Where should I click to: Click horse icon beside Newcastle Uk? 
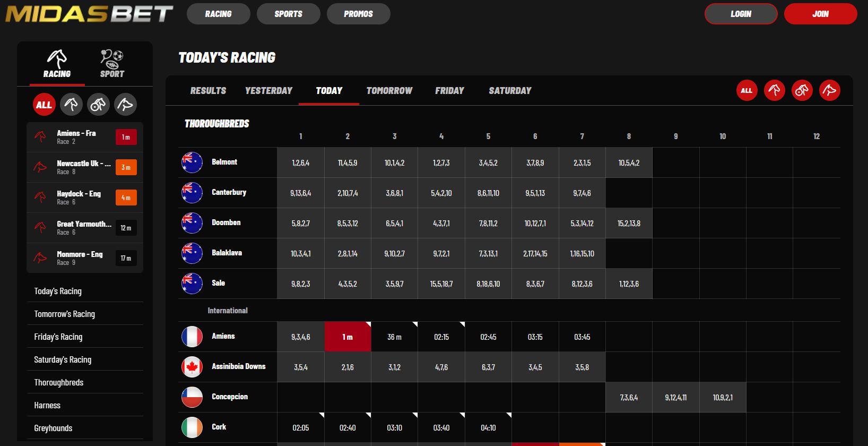(40, 167)
